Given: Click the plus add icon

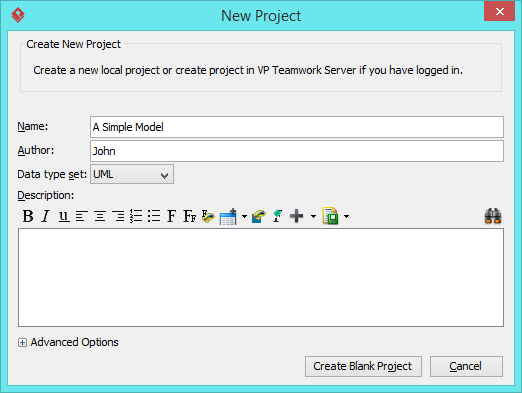Looking at the screenshot, I should tap(296, 216).
